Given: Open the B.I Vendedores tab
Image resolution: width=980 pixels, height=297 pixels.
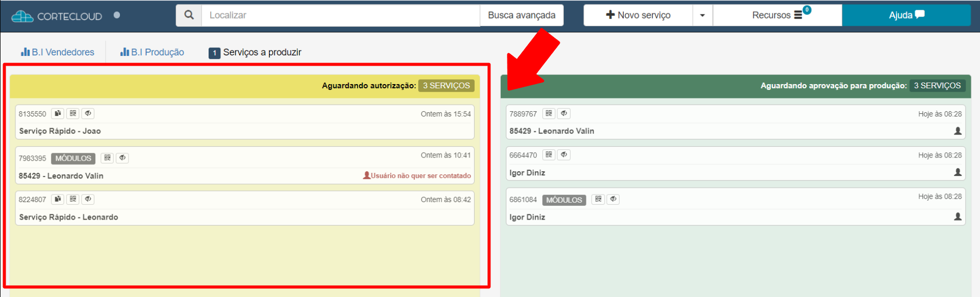Looking at the screenshot, I should (x=57, y=52).
